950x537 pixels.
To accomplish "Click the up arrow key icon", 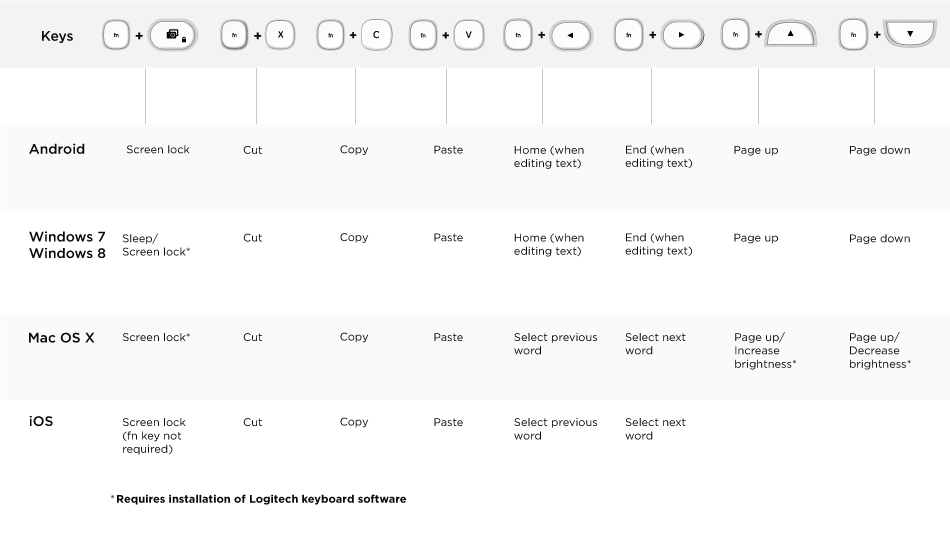I will coord(790,34).
